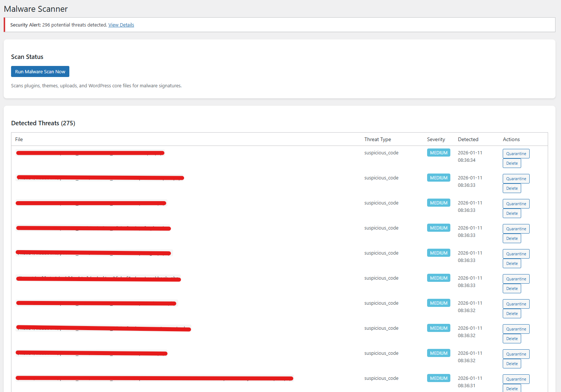Click the Severity column header
This screenshot has height=392, width=561.
(x=436, y=139)
